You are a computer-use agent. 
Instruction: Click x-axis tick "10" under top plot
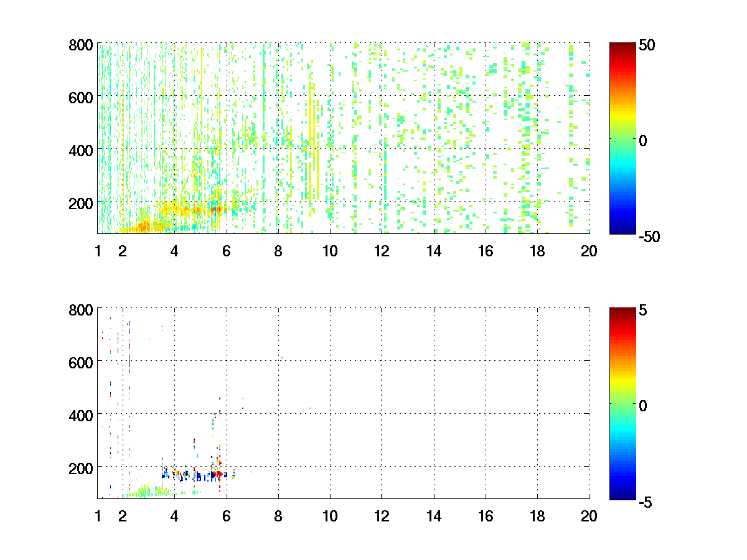[330, 251]
